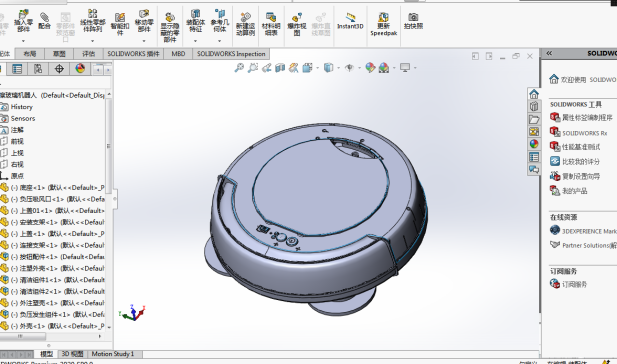Toggle the Instant3D tool
The width and height of the screenshot is (617, 364).
350,21
